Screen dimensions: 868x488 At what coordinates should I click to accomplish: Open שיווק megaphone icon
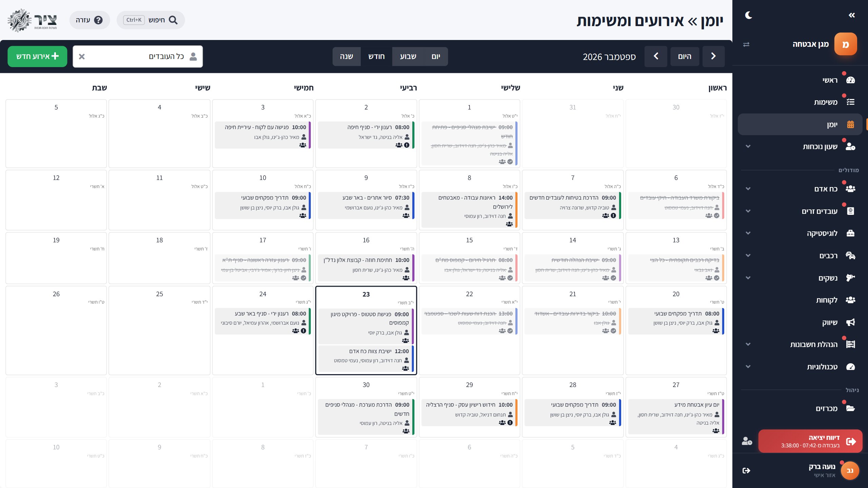tap(850, 322)
